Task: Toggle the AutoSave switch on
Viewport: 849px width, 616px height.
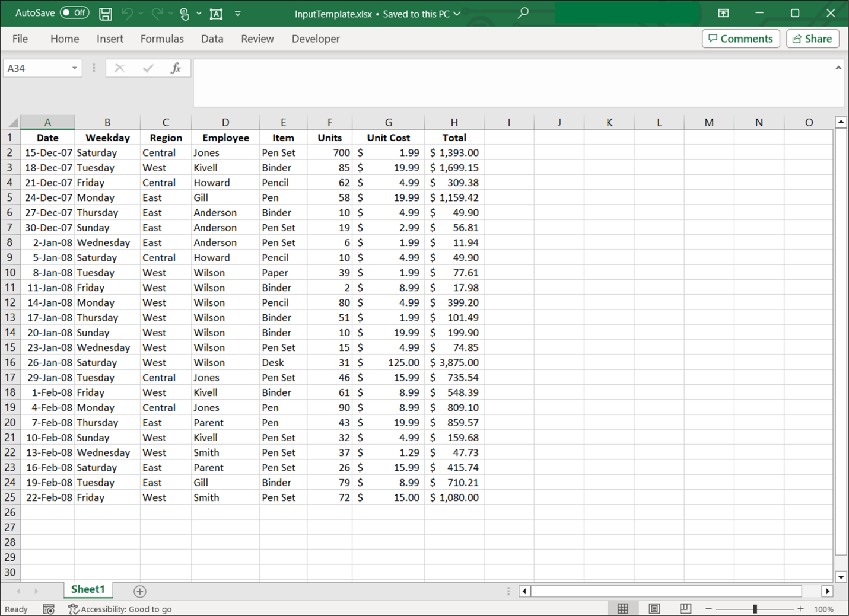Action: pos(74,13)
